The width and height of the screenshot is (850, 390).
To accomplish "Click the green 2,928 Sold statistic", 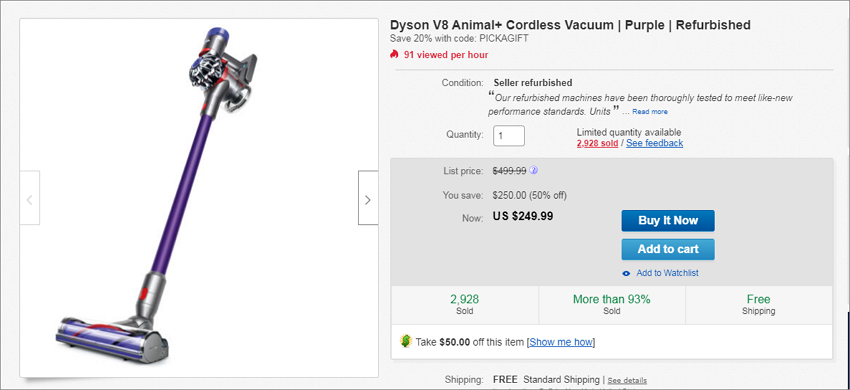I will (x=465, y=304).
